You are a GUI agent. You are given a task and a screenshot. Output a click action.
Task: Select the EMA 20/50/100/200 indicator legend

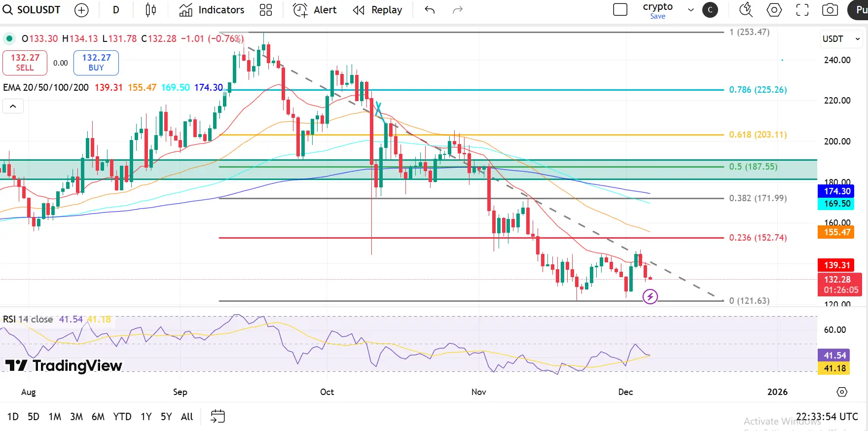(46, 87)
